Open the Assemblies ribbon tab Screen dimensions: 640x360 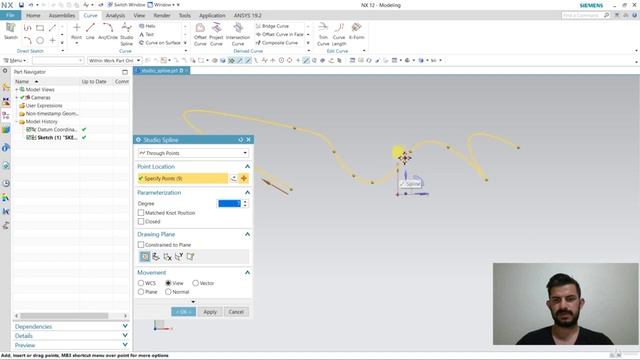tap(62, 16)
